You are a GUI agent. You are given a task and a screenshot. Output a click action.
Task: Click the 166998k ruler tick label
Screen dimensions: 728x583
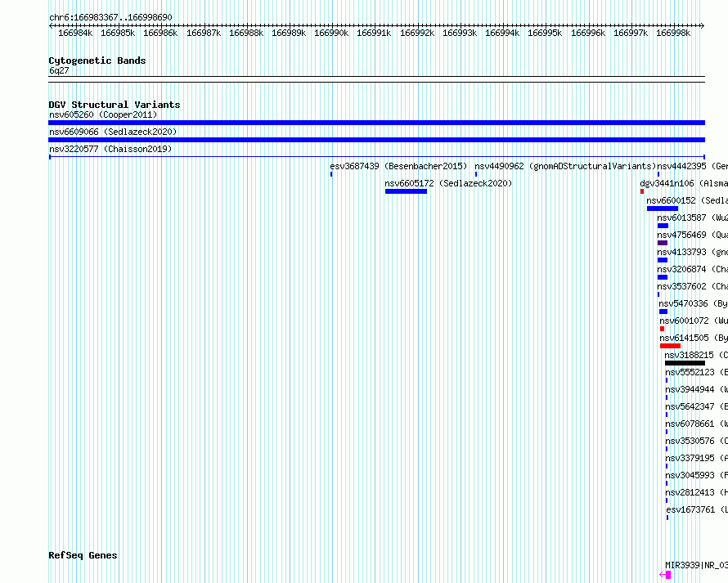click(x=673, y=33)
